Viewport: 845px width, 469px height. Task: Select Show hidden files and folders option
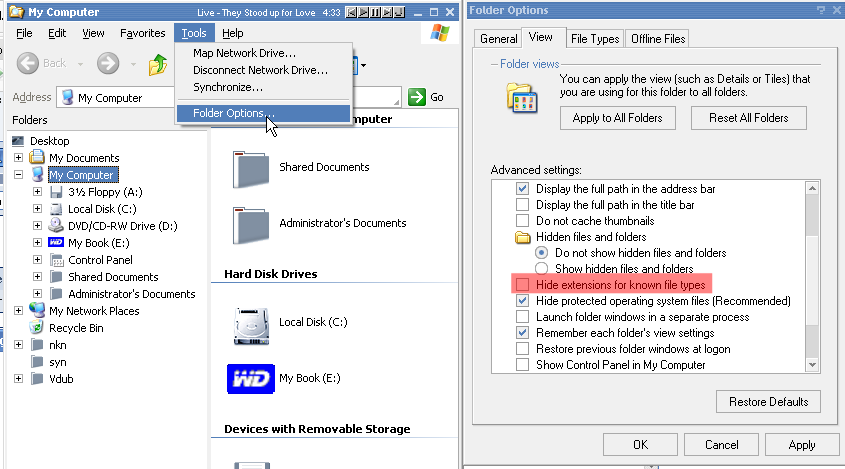point(542,269)
